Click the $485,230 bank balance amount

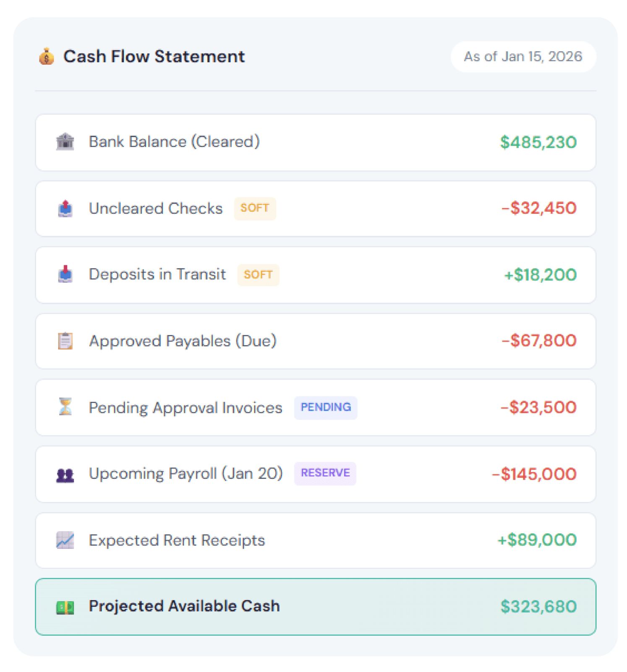pos(538,142)
